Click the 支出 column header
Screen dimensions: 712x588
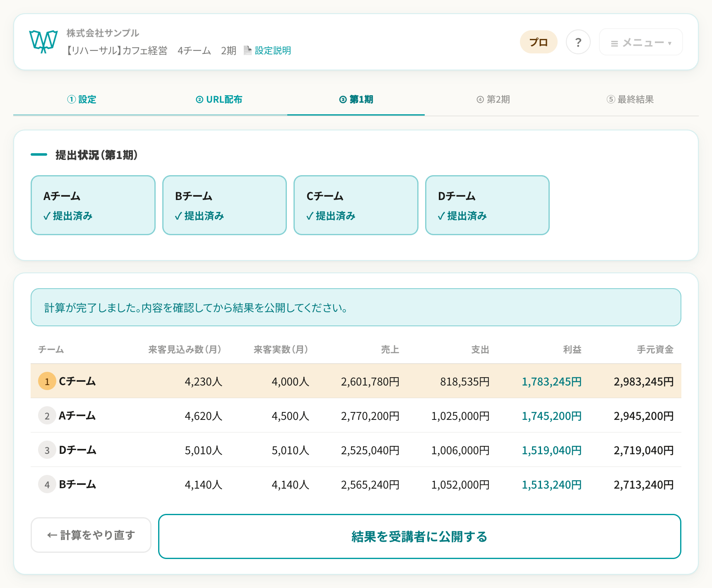click(x=481, y=349)
